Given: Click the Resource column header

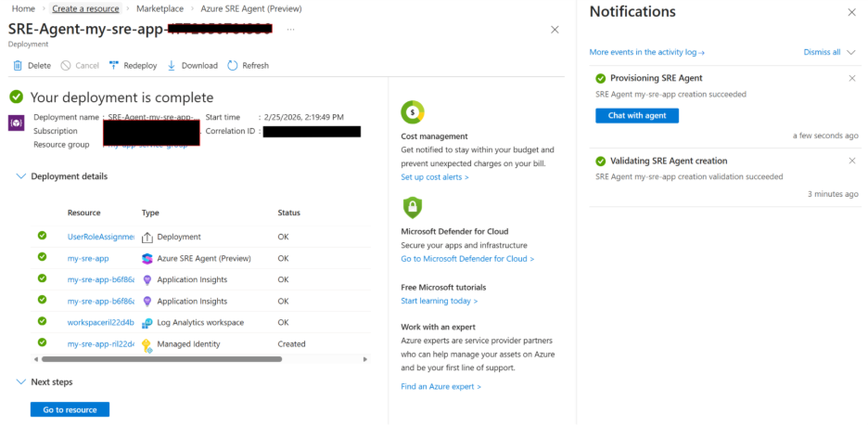Looking at the screenshot, I should point(84,213).
